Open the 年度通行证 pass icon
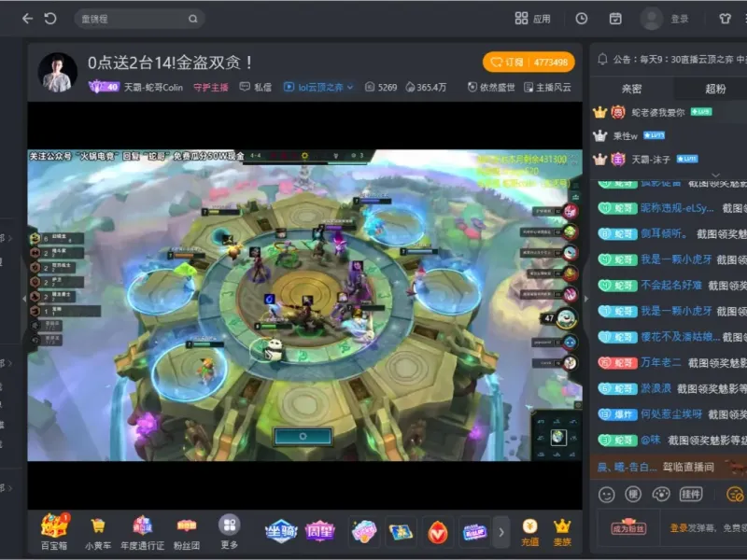The height and width of the screenshot is (560, 747). [x=142, y=531]
